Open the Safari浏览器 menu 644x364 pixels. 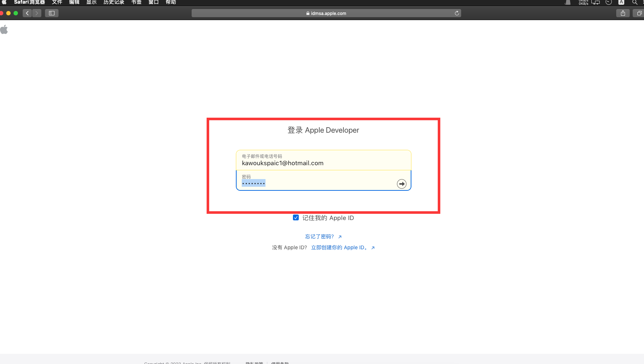pos(29,2)
